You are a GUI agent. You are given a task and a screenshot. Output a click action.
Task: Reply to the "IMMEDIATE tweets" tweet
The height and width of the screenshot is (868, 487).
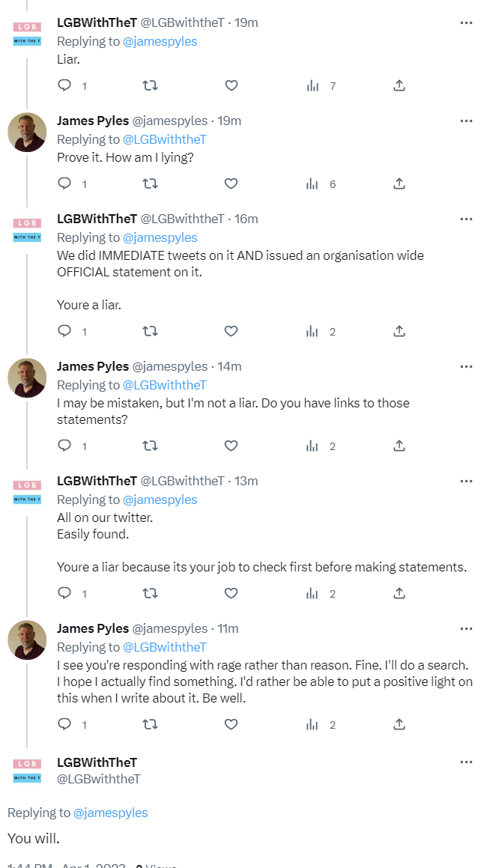[x=65, y=331]
